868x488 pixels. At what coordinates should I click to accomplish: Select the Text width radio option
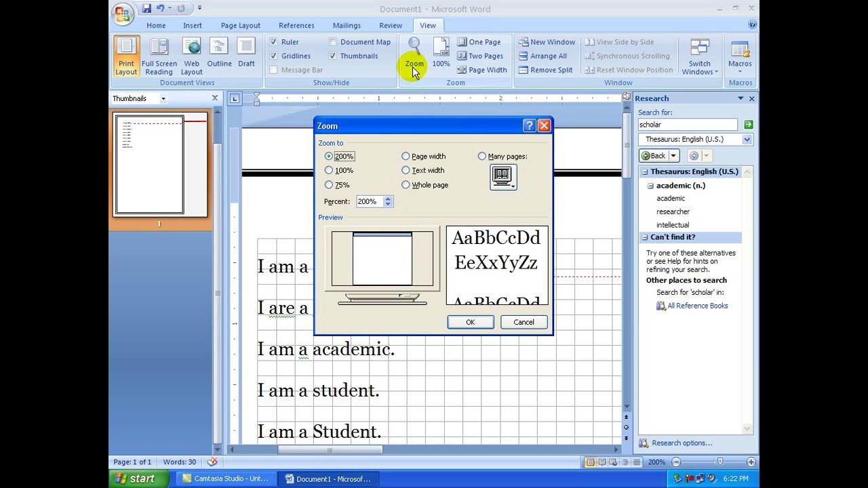coord(406,171)
